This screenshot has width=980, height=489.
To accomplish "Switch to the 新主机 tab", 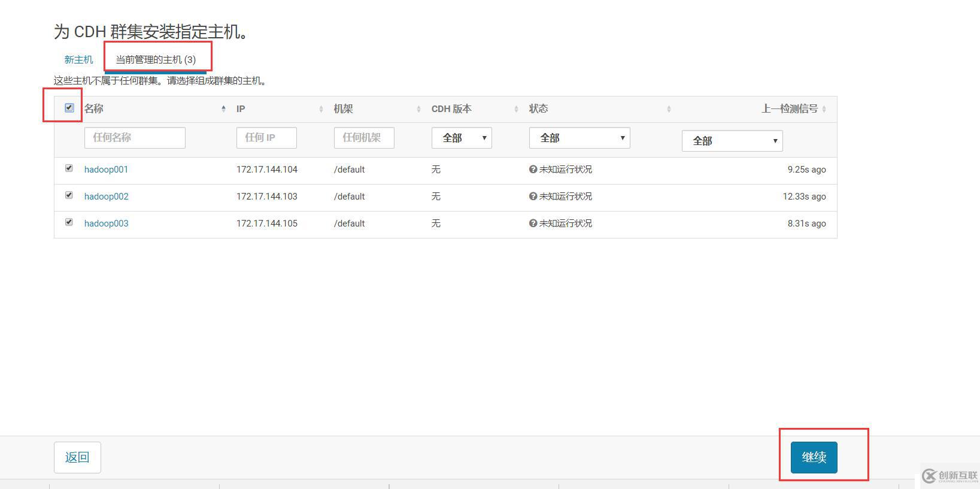I will click(78, 59).
